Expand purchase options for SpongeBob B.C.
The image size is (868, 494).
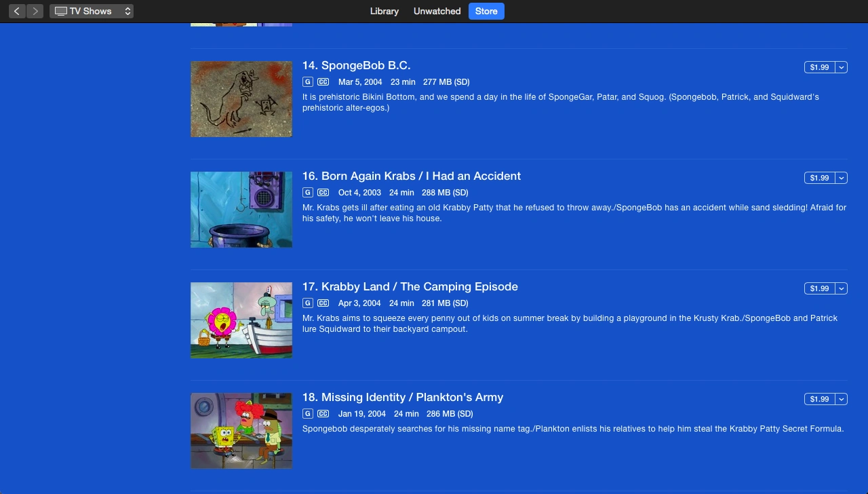[842, 67]
